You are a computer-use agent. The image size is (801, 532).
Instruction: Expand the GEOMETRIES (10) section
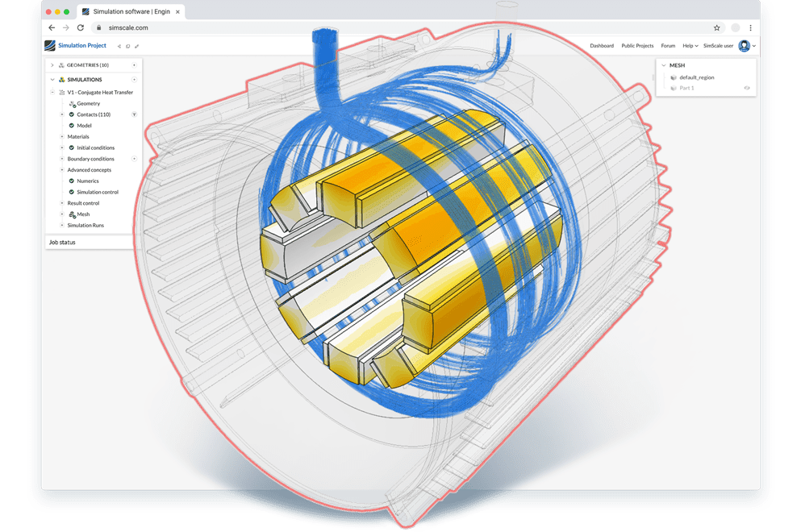pos(52,64)
